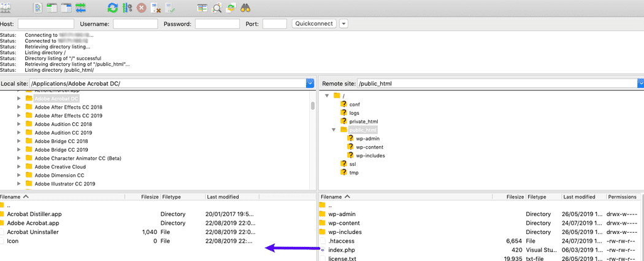644x261 pixels.
Task: Click the green Refresh file lists icon
Action: click(113, 8)
